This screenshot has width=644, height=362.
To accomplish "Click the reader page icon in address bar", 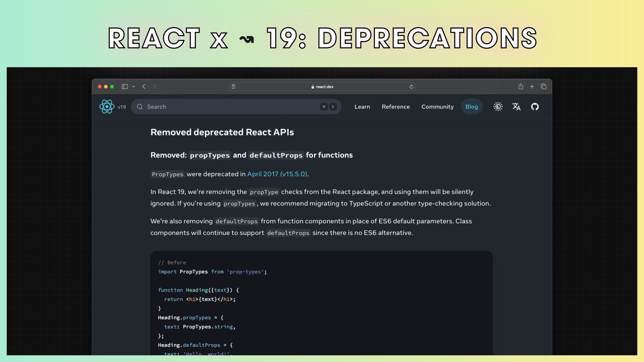I will [x=233, y=86].
